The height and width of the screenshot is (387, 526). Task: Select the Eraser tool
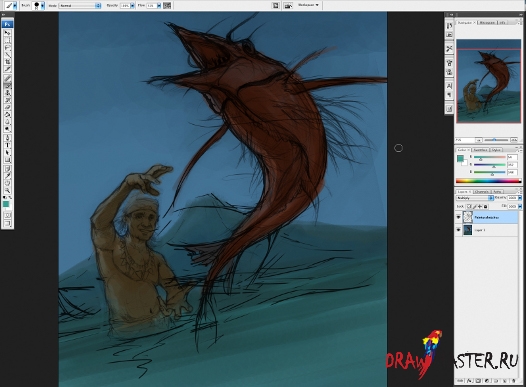(7, 107)
